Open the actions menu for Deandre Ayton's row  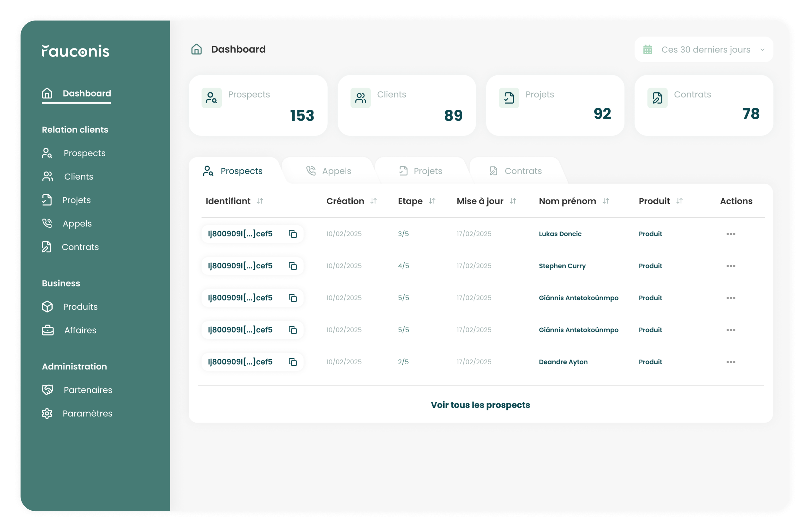pos(731,362)
